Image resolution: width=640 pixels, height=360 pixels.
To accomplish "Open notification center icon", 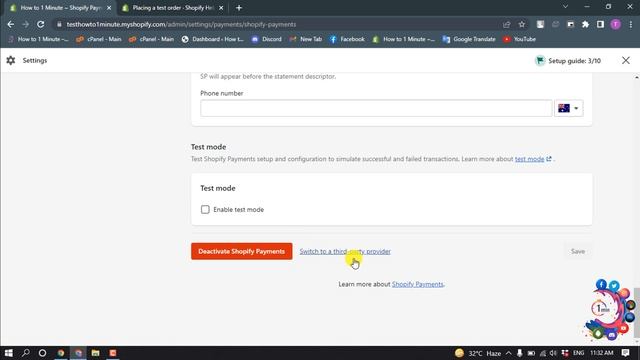I will click(x=625, y=353).
